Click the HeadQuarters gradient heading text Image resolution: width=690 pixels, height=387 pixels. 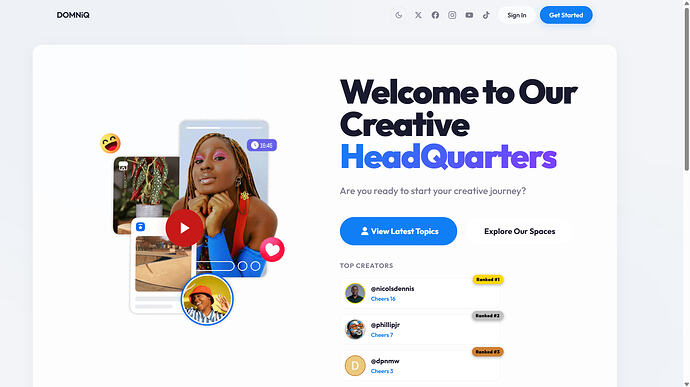point(448,157)
